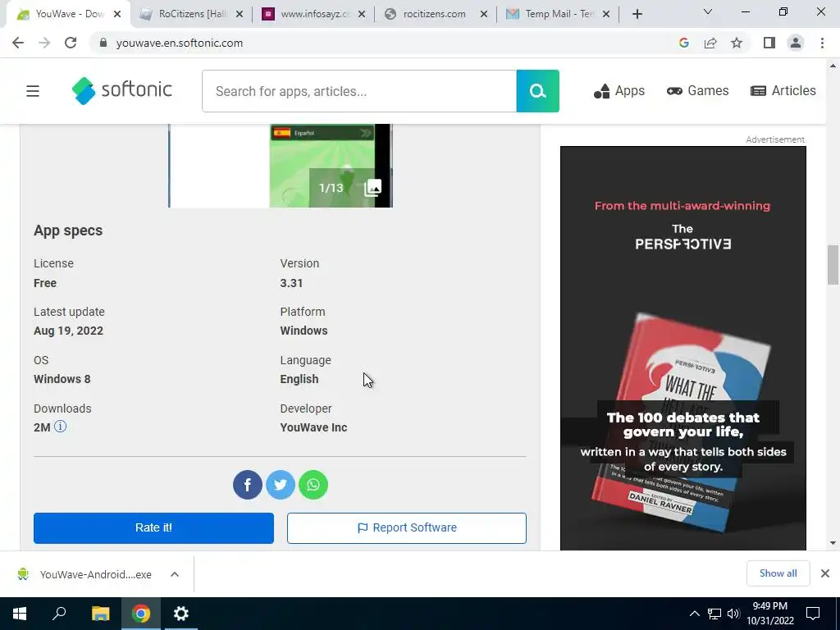
Task: Click the page vertical scrollbar thumb
Action: [x=833, y=265]
